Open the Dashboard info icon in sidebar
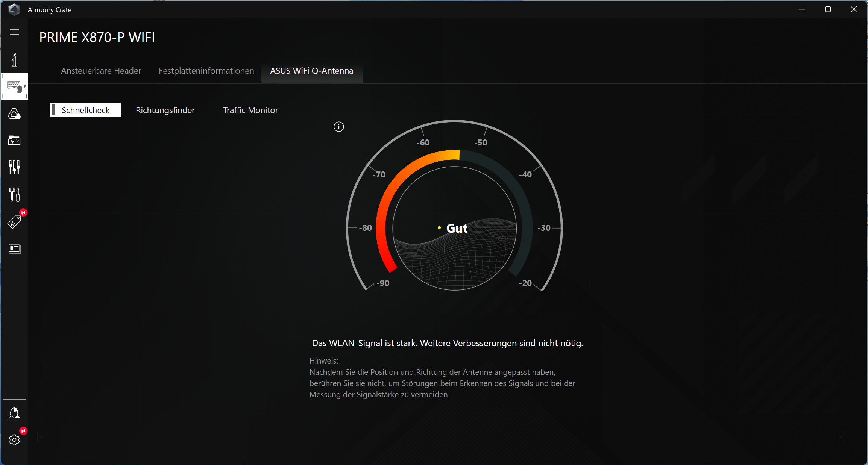Screen dimensions: 868x465 pos(14,60)
